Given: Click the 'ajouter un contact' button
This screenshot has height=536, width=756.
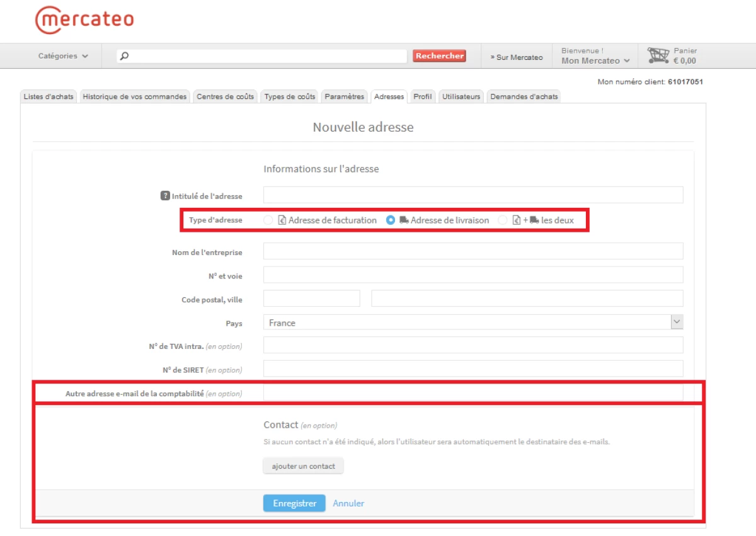Looking at the screenshot, I should coord(303,467).
